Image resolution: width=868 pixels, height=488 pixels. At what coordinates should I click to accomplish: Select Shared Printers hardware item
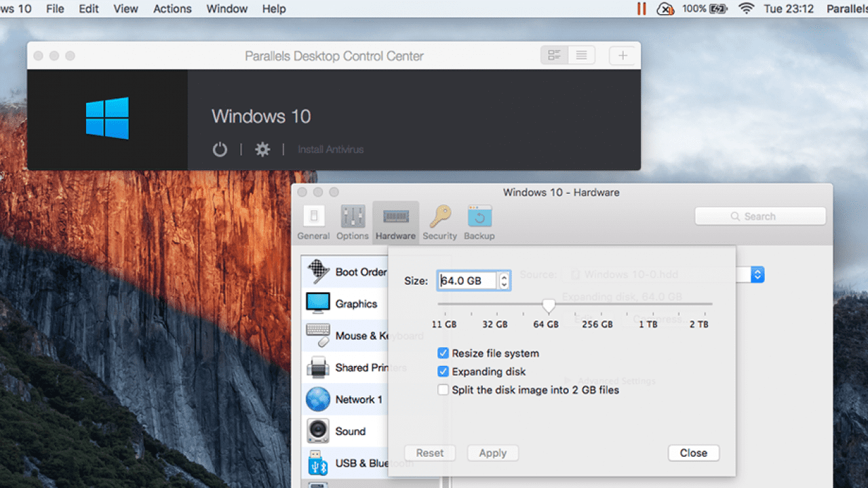346,367
